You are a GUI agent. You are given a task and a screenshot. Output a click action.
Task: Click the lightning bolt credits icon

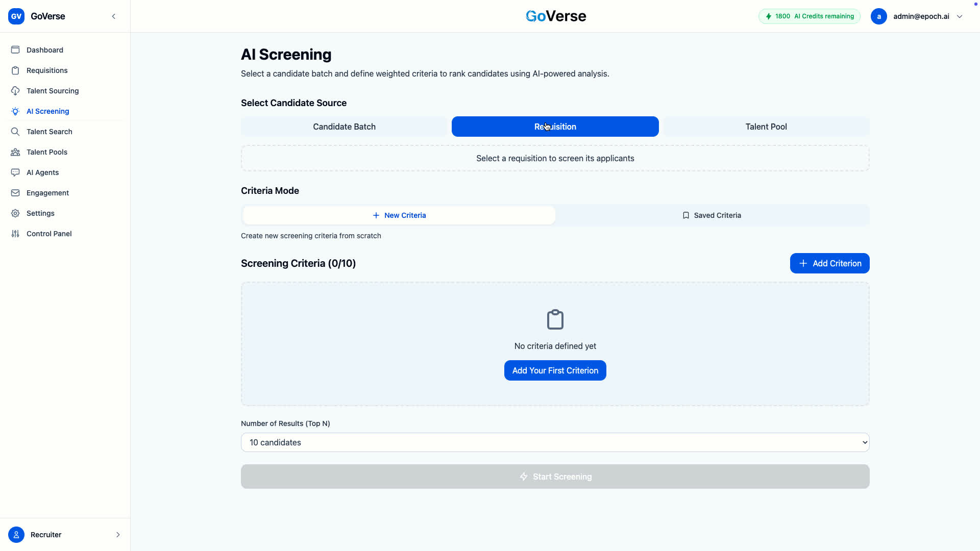tap(769, 16)
